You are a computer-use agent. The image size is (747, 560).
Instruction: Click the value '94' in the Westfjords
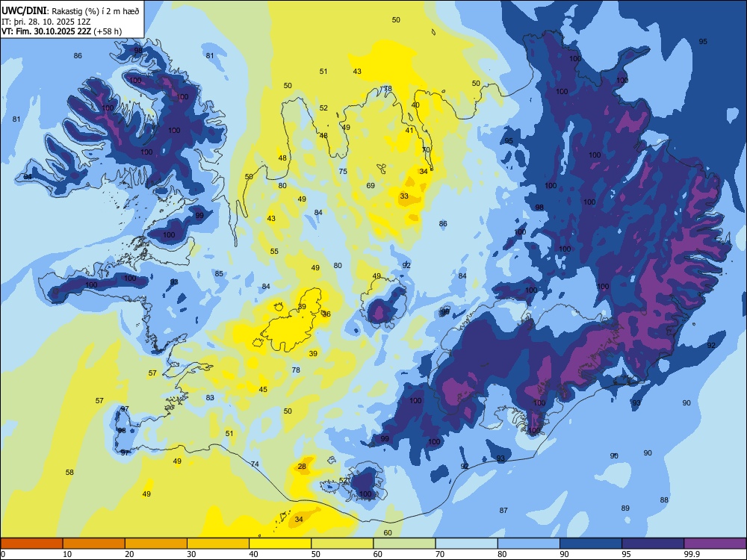coord(28,177)
